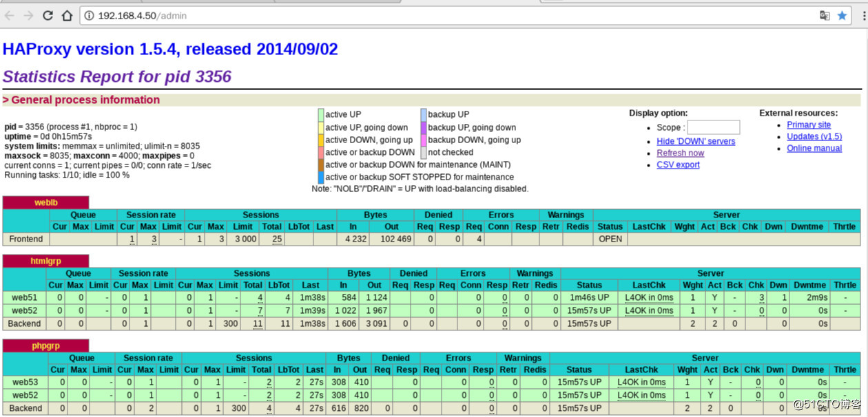Viewport: 868px width, 417px height.
Task: Click the Refresh now link
Action: tap(680, 153)
